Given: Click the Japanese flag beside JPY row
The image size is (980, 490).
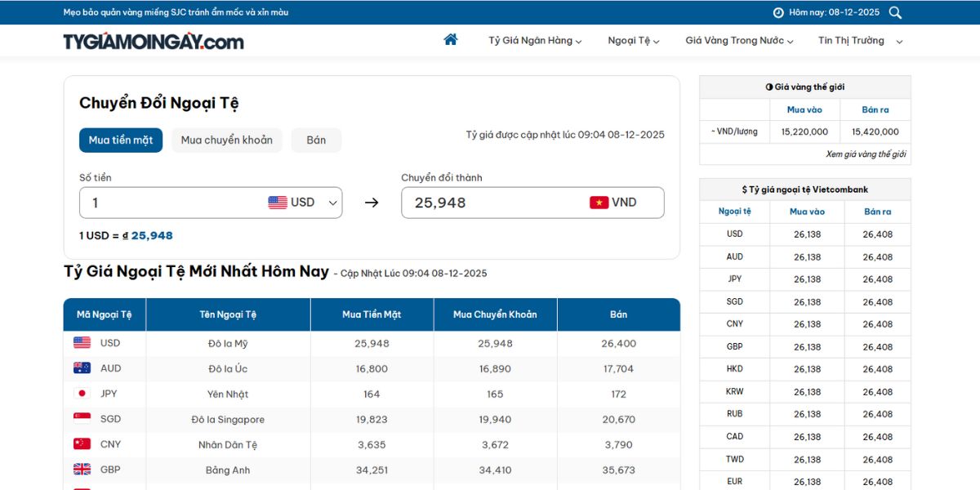Looking at the screenshot, I should [x=82, y=393].
